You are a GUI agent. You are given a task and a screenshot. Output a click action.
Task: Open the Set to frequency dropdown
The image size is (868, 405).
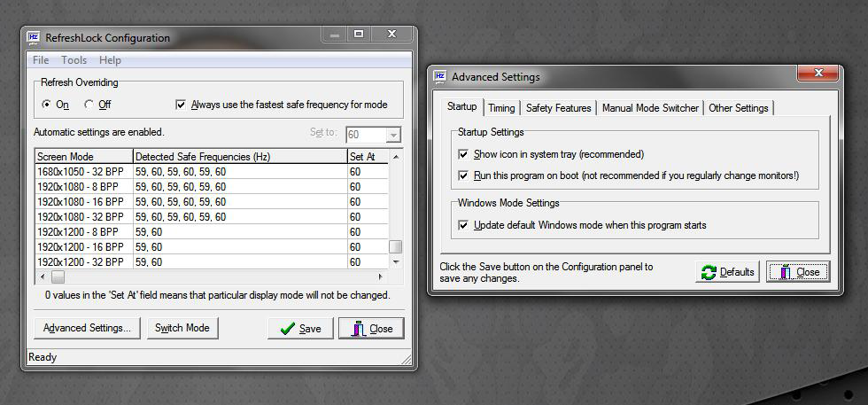pos(393,135)
